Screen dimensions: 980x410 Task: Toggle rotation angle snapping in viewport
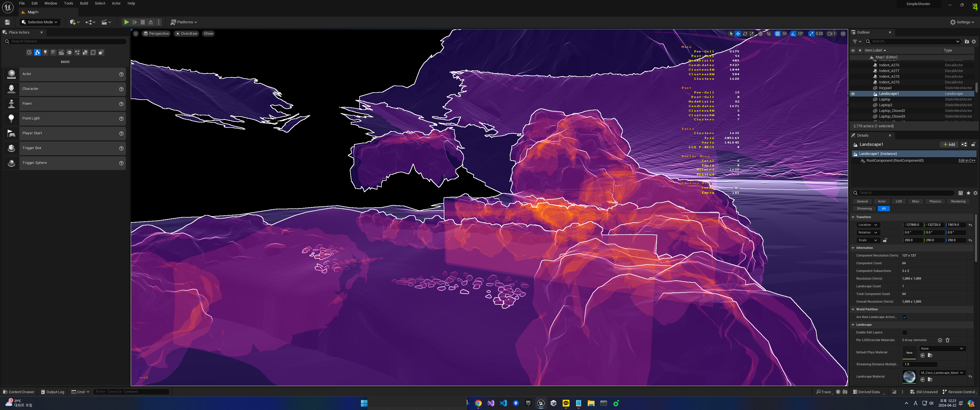pyautogui.click(x=793, y=34)
